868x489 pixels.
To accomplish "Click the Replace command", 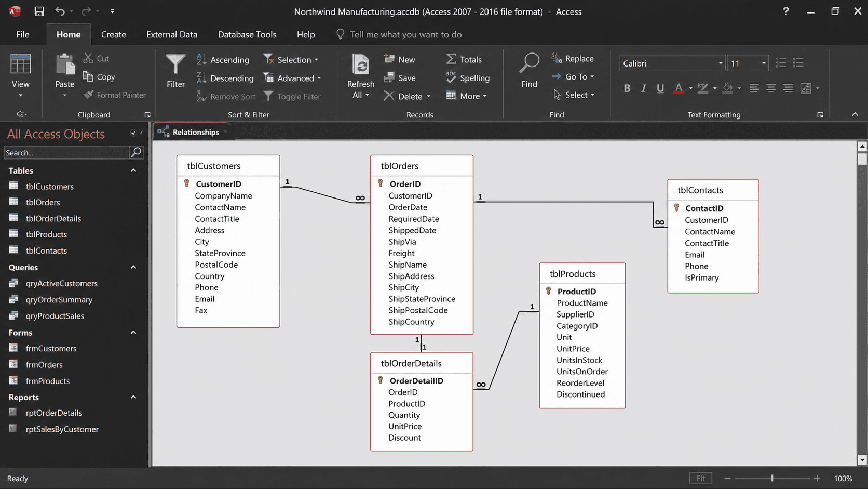I will coord(573,58).
